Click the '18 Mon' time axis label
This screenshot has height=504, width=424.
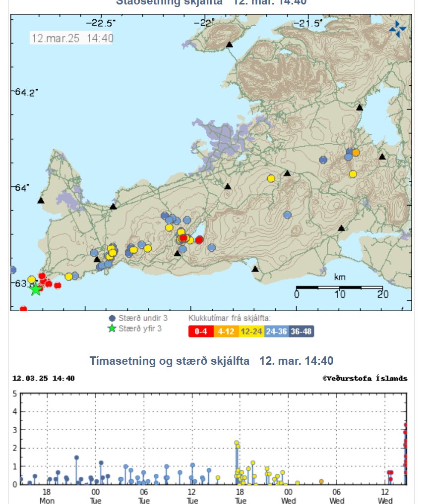[x=47, y=496]
